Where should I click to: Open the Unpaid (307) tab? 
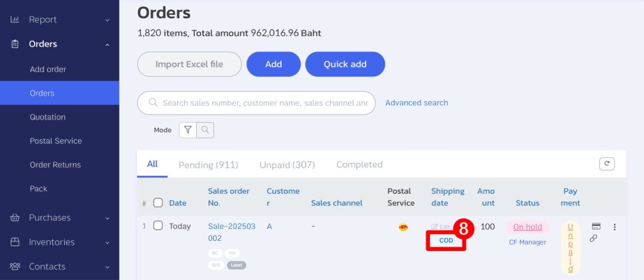[x=287, y=164]
